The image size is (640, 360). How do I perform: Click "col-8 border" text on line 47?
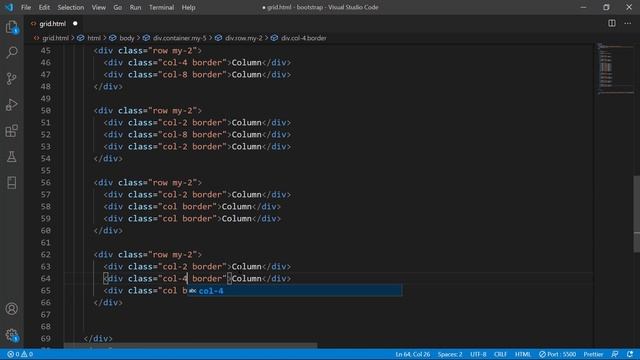point(192,75)
